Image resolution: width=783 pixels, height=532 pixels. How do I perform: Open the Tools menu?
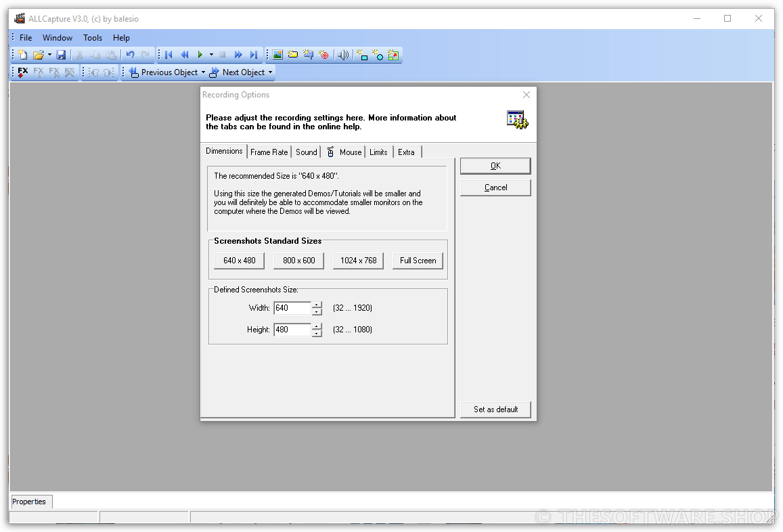coord(92,38)
